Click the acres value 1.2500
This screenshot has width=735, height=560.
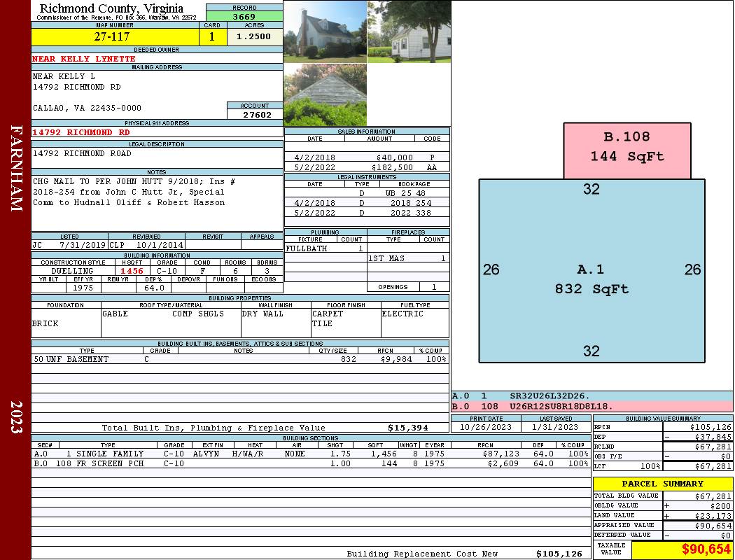pos(255,36)
